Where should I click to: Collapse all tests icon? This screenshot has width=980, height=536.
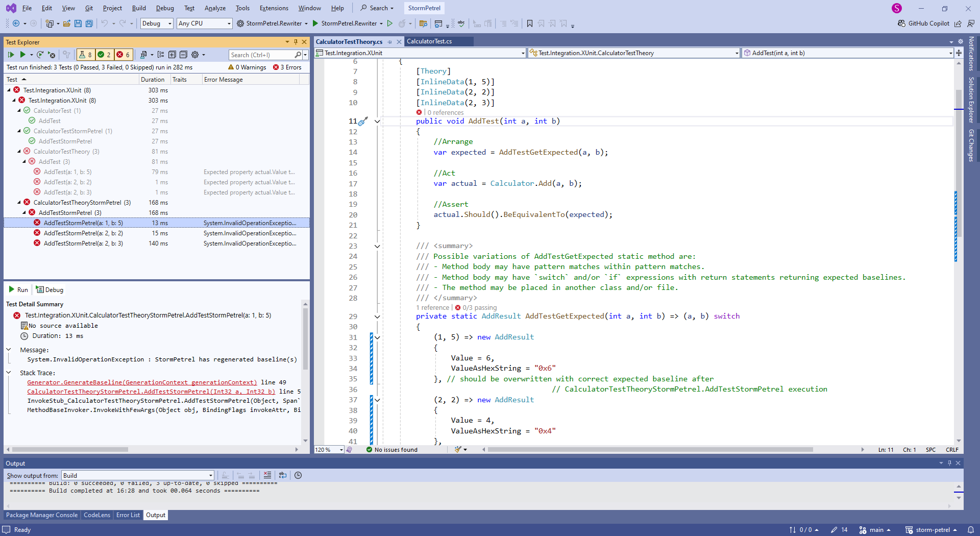[x=183, y=55]
